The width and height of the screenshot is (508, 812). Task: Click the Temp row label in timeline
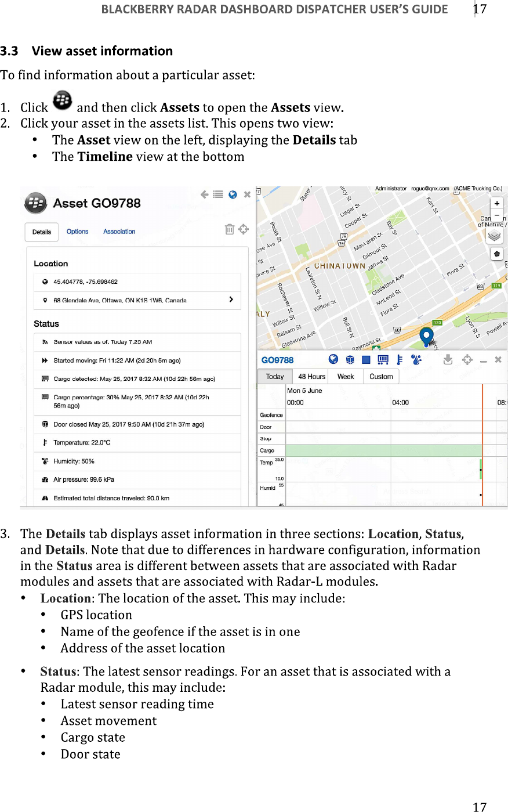tap(266, 463)
